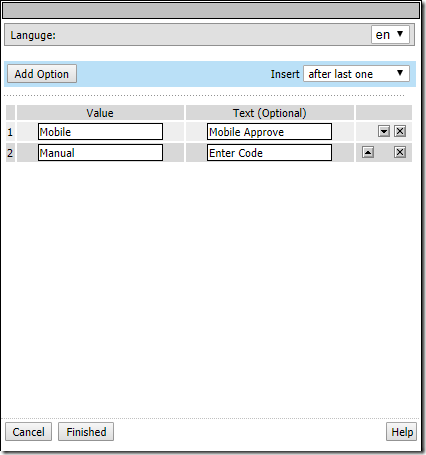The height and width of the screenshot is (455, 426).
Task: Open Insert position dropdown 'after last one'
Action: (356, 74)
